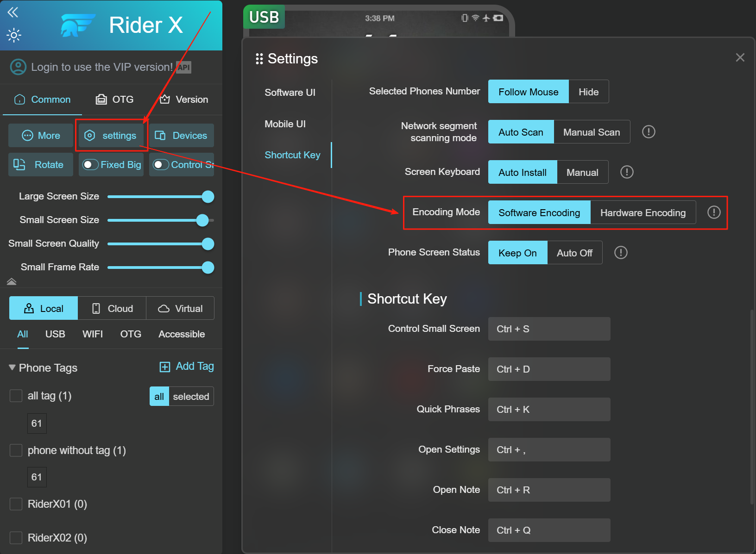Select Auto Off phone screen status
Image resolution: width=756 pixels, height=554 pixels.
[x=574, y=253]
